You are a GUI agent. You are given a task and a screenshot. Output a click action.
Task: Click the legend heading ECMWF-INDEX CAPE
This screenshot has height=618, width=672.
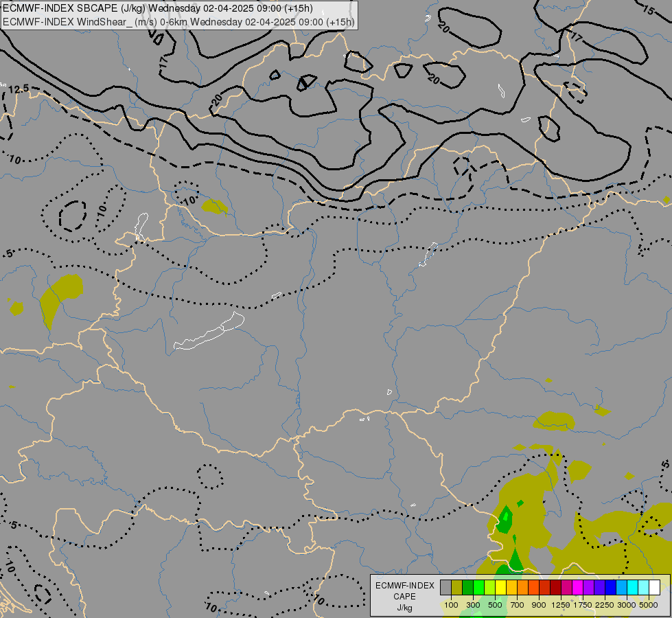[x=404, y=591]
